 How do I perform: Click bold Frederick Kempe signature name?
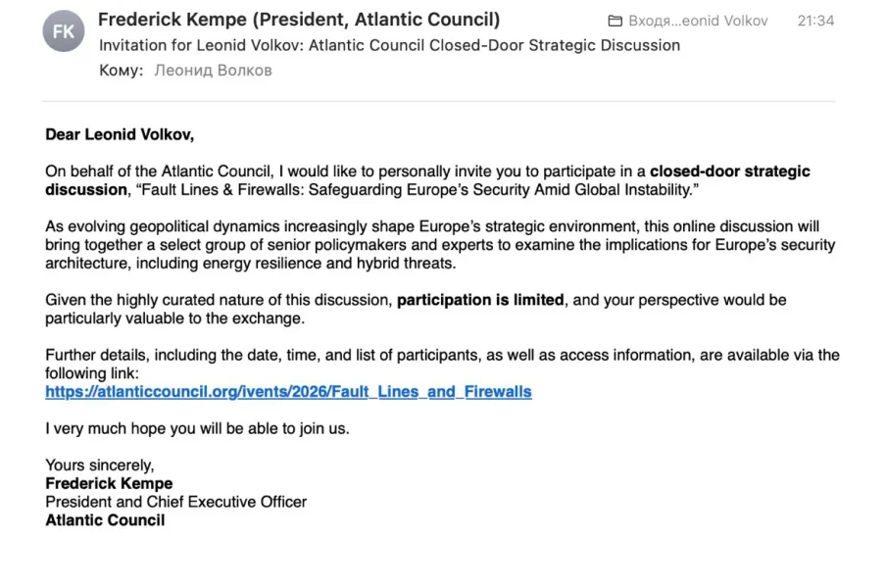coord(109,483)
